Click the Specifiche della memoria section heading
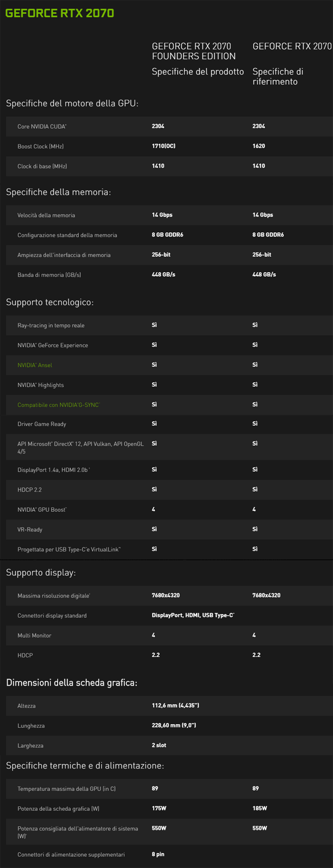 coord(58,192)
